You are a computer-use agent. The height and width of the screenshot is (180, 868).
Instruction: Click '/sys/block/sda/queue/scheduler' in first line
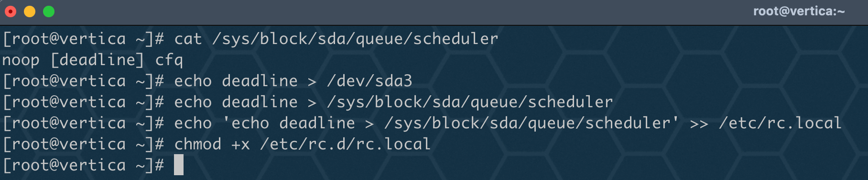355,39
